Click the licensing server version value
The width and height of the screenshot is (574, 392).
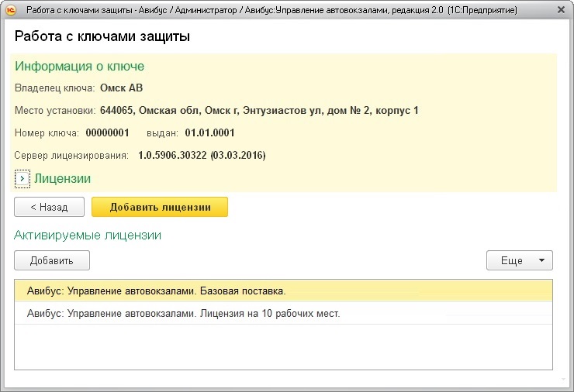pyautogui.click(x=202, y=156)
